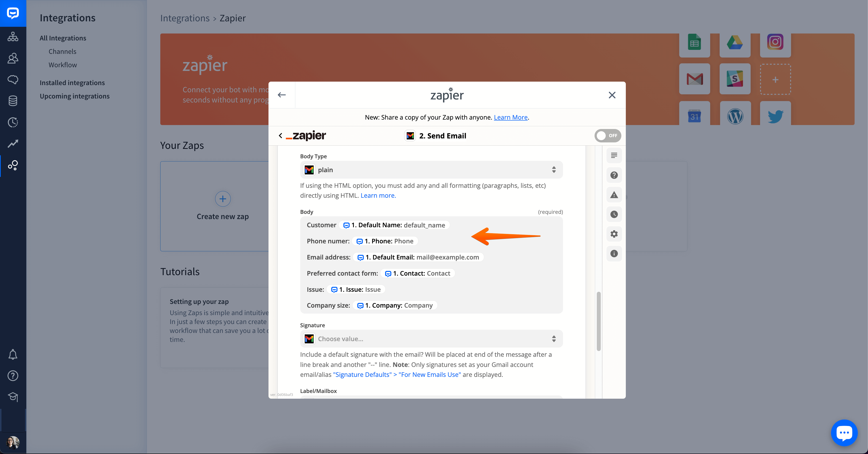Open the database icon in the sidebar
Image resolution: width=868 pixels, height=454 pixels.
(13, 101)
